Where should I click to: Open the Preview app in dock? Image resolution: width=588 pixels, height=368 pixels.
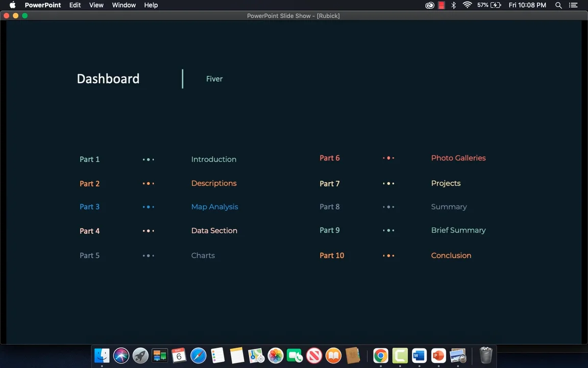458,355
